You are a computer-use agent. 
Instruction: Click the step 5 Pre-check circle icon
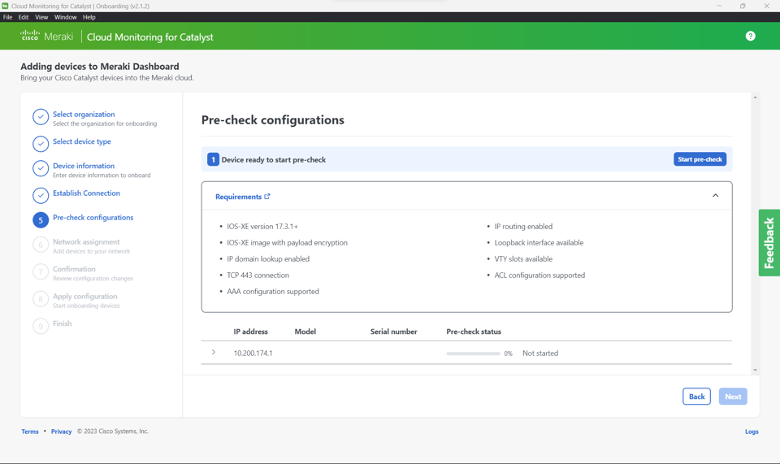(40, 220)
